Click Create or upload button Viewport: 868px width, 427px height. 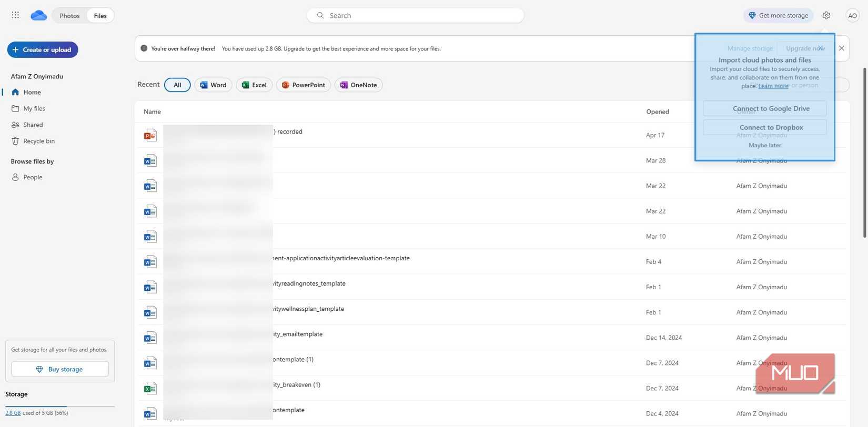(43, 49)
